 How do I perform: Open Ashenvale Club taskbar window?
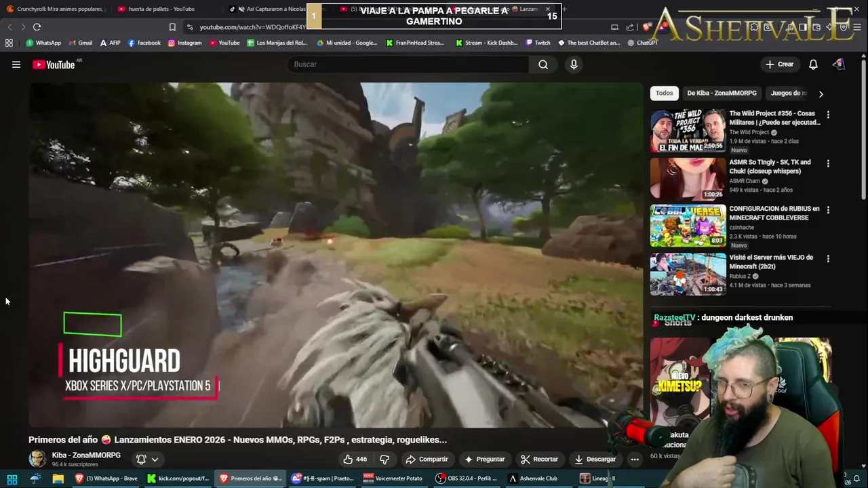coord(534,479)
